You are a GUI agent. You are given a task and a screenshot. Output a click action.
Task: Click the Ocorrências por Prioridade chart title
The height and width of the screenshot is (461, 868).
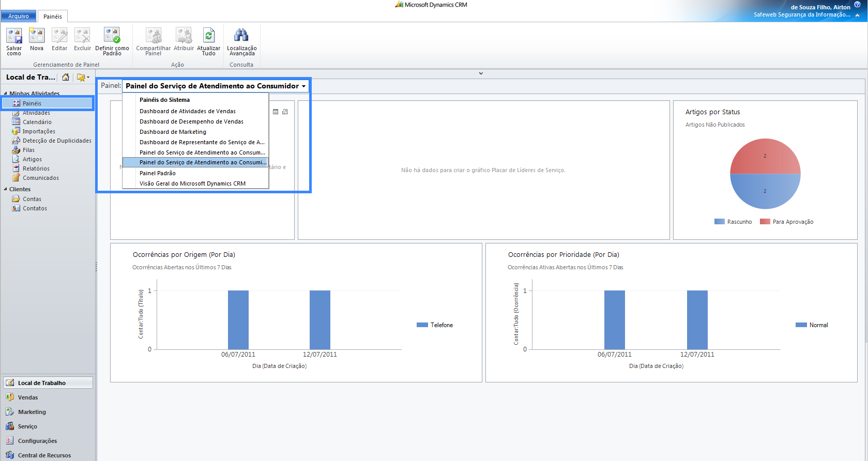[564, 255]
